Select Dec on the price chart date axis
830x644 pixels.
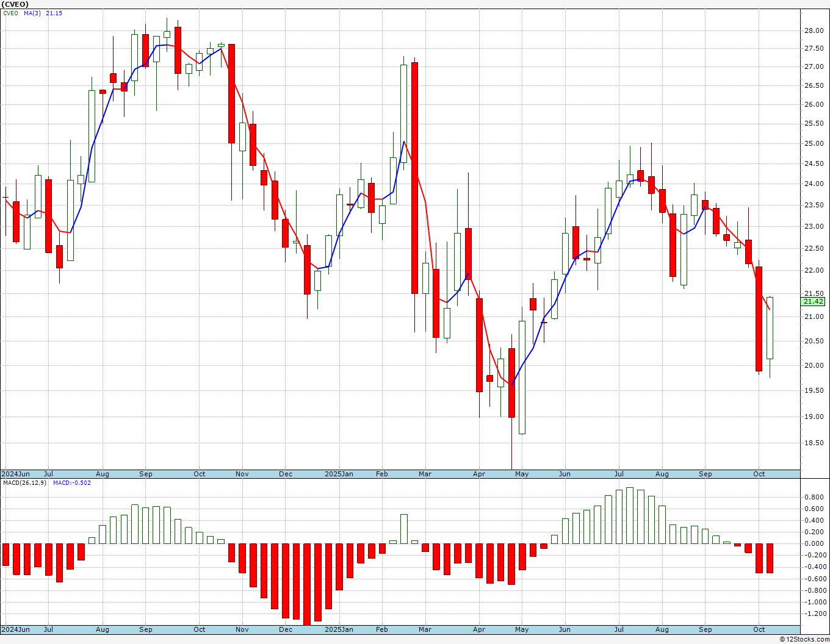[286, 474]
